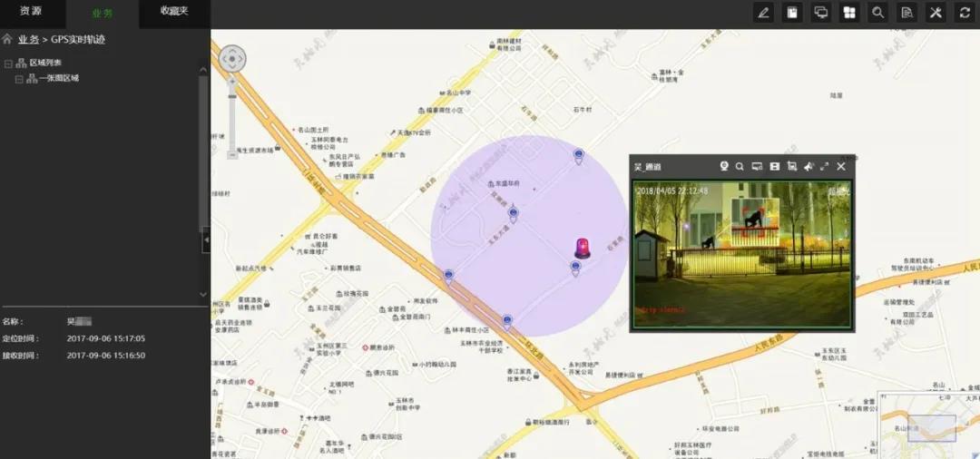Click the four-square grid layout icon
980x459 pixels.
[x=849, y=13]
